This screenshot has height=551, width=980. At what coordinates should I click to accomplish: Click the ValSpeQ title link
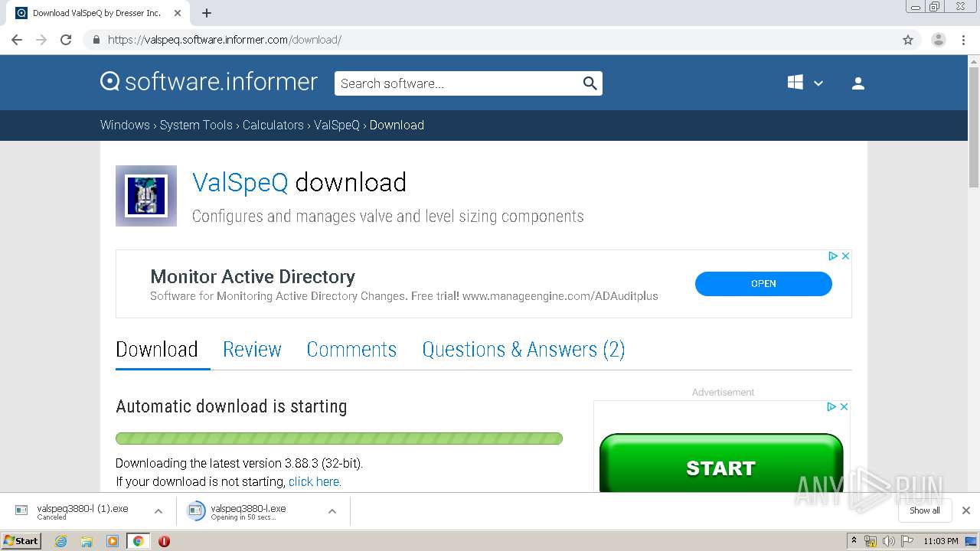pos(240,182)
